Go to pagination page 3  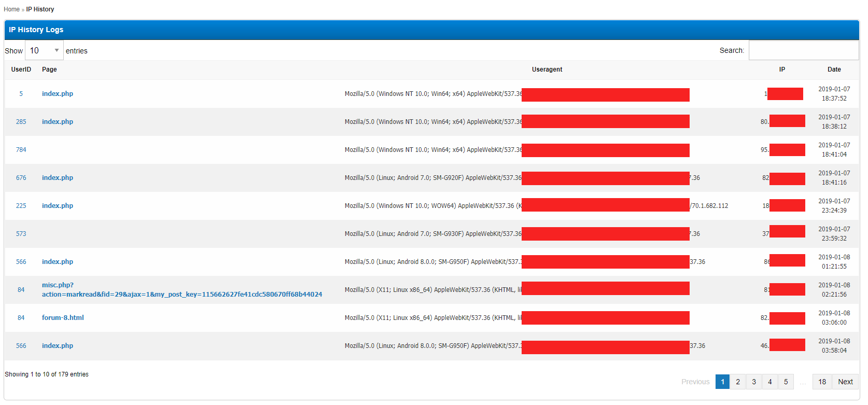click(754, 382)
